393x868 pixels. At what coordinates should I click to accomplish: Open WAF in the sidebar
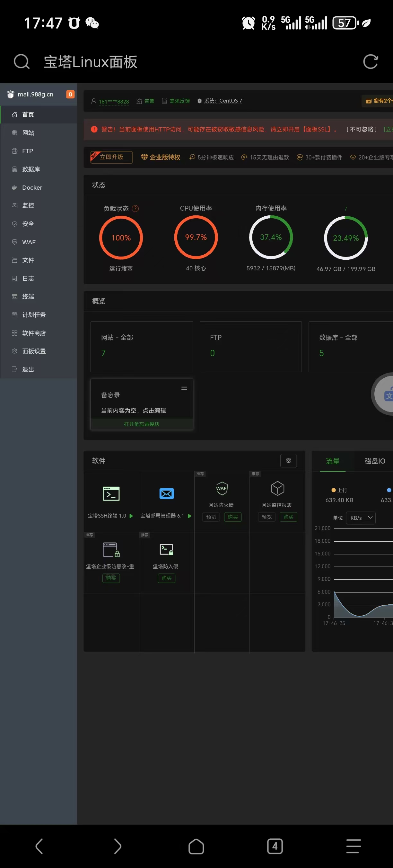pos(39,242)
